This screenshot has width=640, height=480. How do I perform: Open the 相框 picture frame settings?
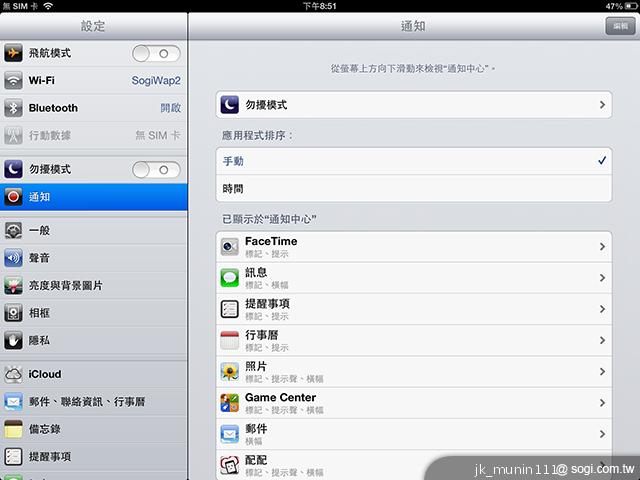(x=93, y=313)
